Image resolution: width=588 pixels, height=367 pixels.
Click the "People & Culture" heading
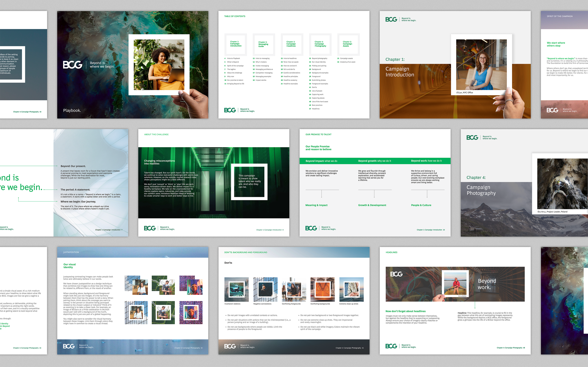pos(421,205)
